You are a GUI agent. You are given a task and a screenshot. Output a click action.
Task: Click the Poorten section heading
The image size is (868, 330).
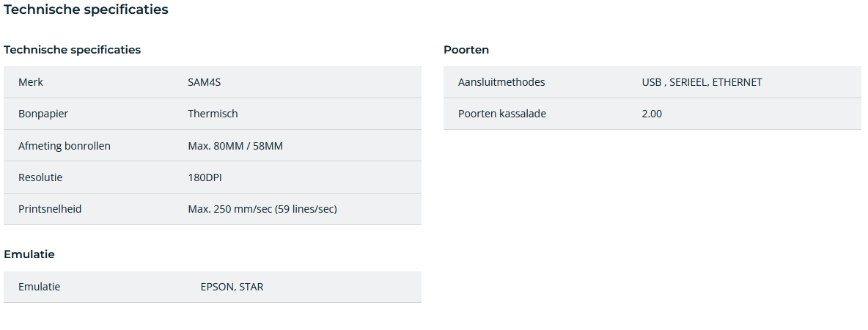tap(466, 50)
